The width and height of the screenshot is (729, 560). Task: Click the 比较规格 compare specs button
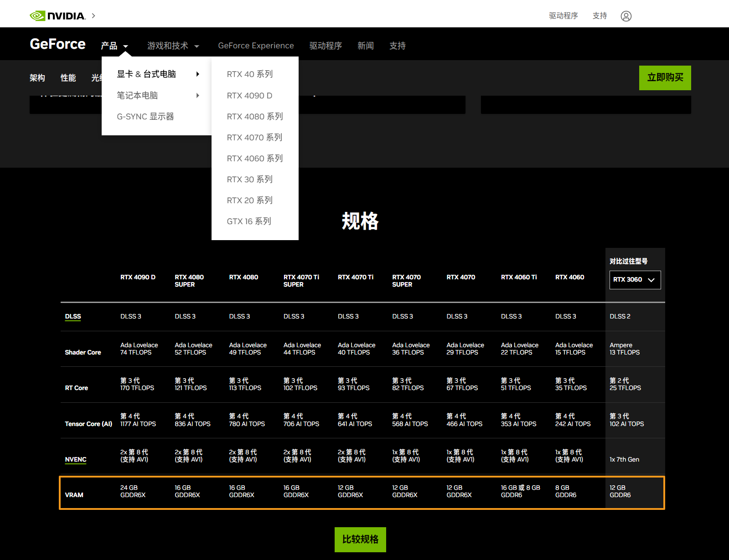(x=360, y=539)
